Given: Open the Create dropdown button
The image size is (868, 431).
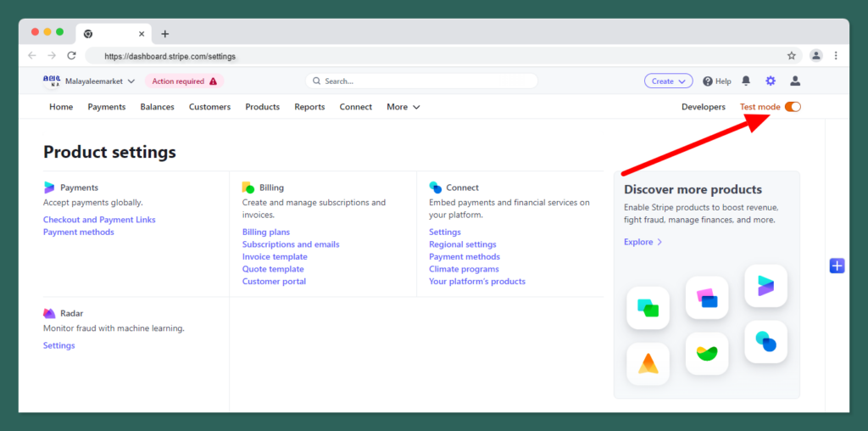Looking at the screenshot, I should 668,81.
